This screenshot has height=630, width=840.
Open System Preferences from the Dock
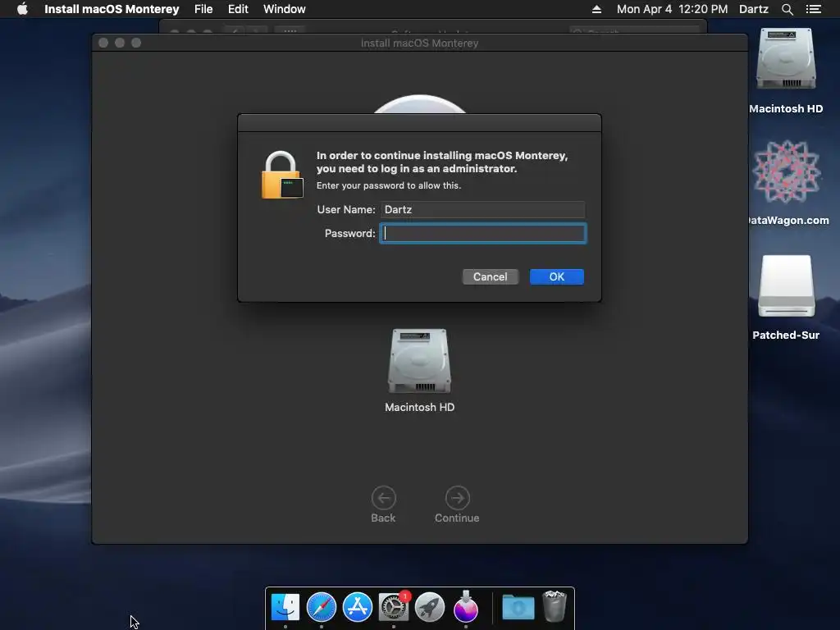point(394,608)
